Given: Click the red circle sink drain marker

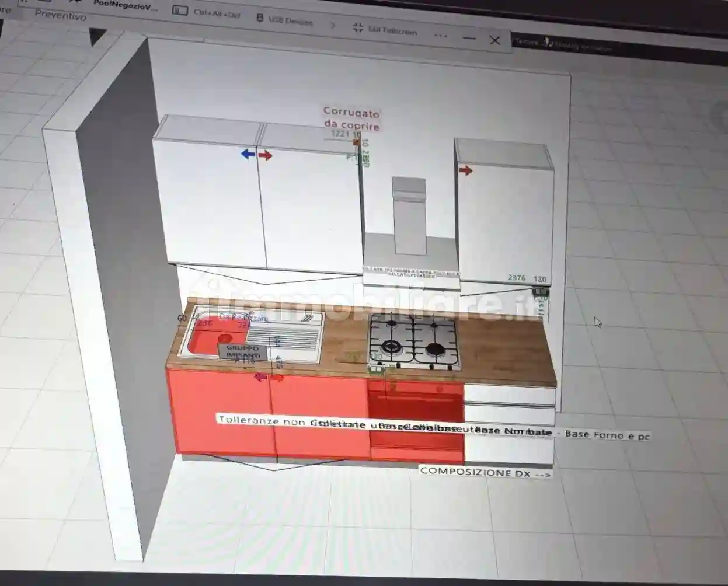Looking at the screenshot, I should click(x=224, y=339).
